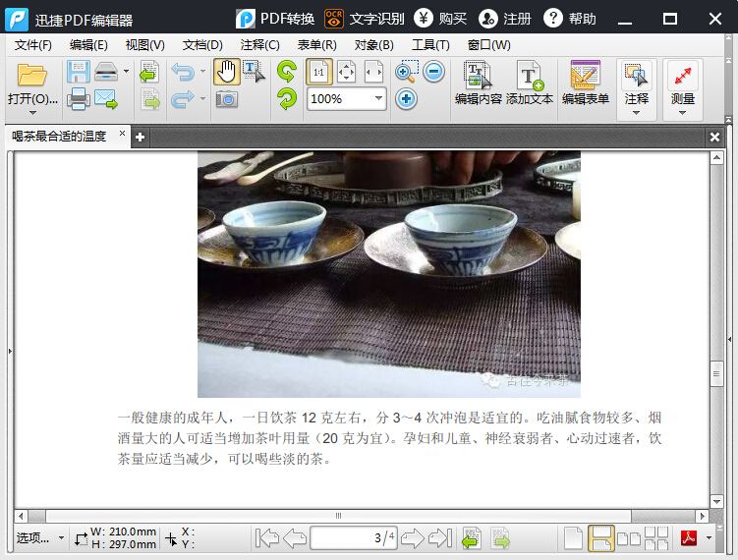Close the 喝茶最合适的温度 tab
This screenshot has height=560, width=738.
(x=122, y=134)
